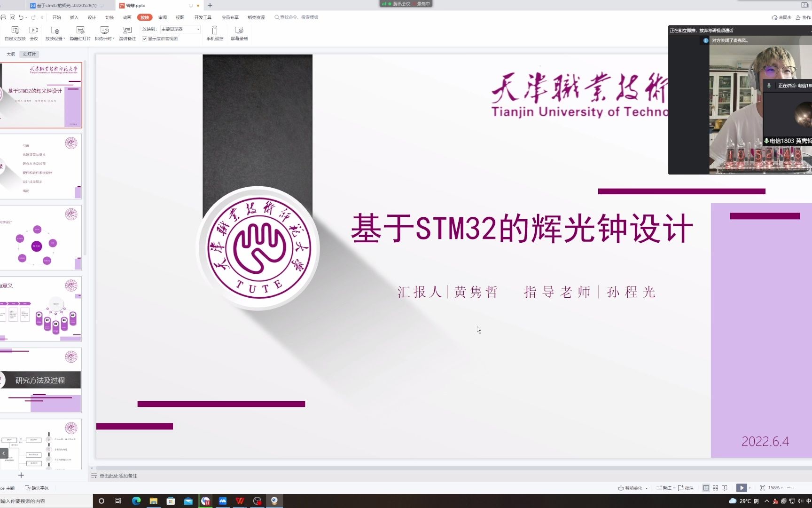
Task: Collapse slide panel with left chevron
Action: tap(4, 453)
